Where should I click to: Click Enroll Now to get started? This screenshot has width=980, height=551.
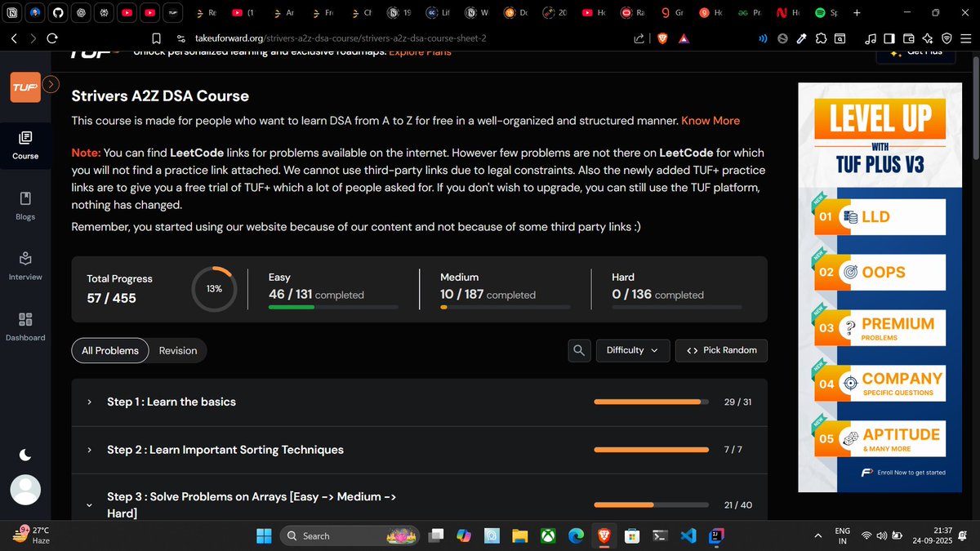tap(903, 473)
